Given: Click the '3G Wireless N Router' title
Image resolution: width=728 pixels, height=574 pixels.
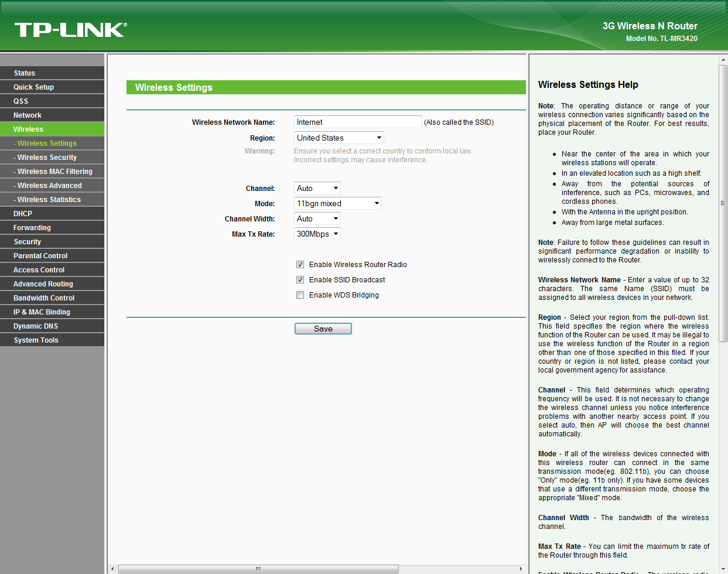Looking at the screenshot, I should point(650,26).
